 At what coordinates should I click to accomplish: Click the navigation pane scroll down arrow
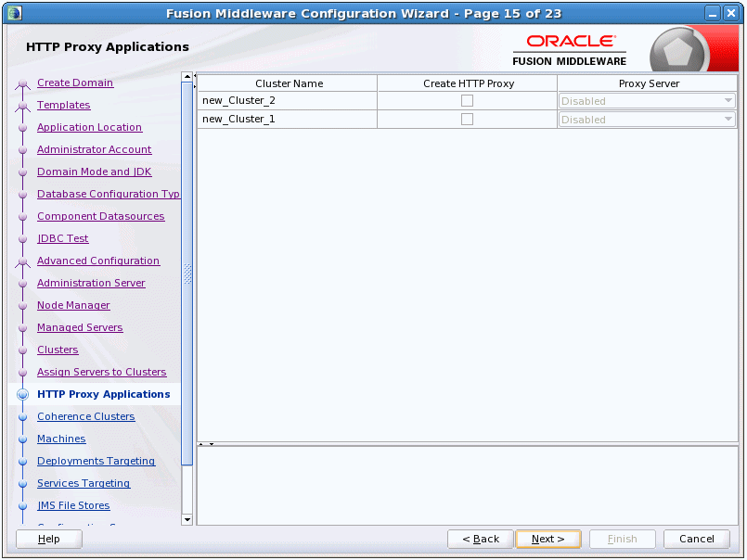click(x=187, y=519)
